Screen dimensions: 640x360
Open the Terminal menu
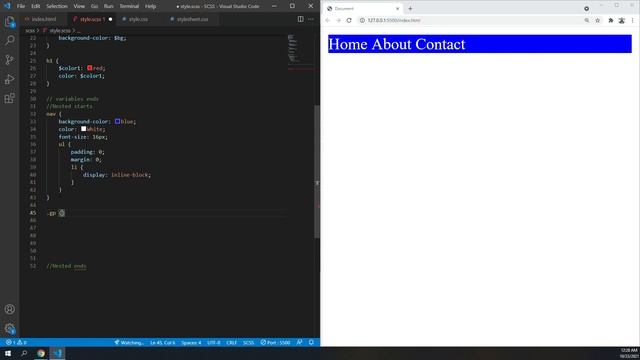(x=129, y=6)
